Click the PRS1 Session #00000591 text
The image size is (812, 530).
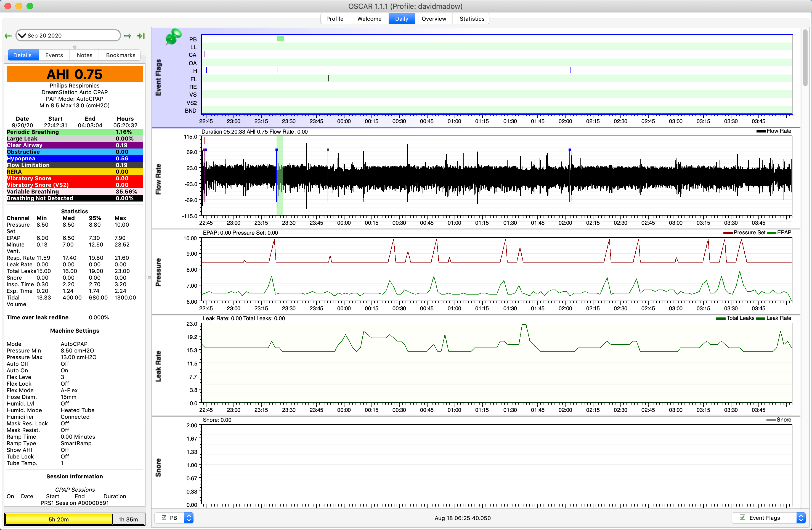click(75, 503)
